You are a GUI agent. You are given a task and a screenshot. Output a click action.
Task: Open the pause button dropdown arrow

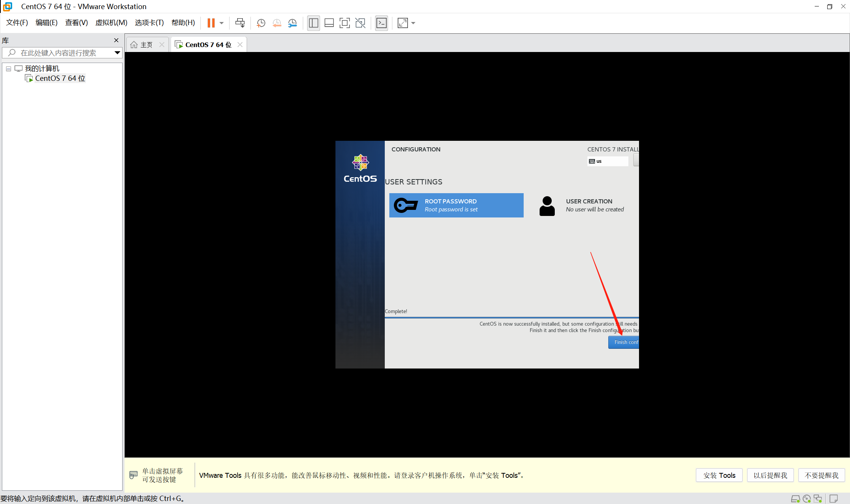tap(222, 23)
